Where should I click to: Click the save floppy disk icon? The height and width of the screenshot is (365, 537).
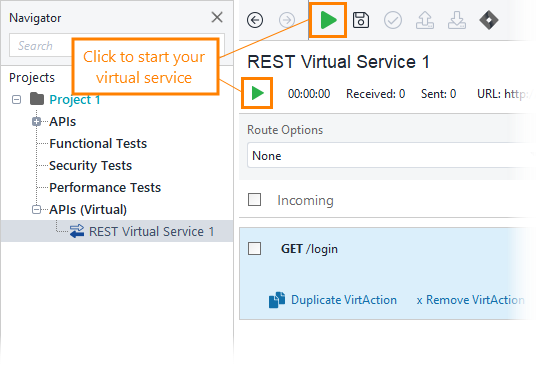coord(361,20)
